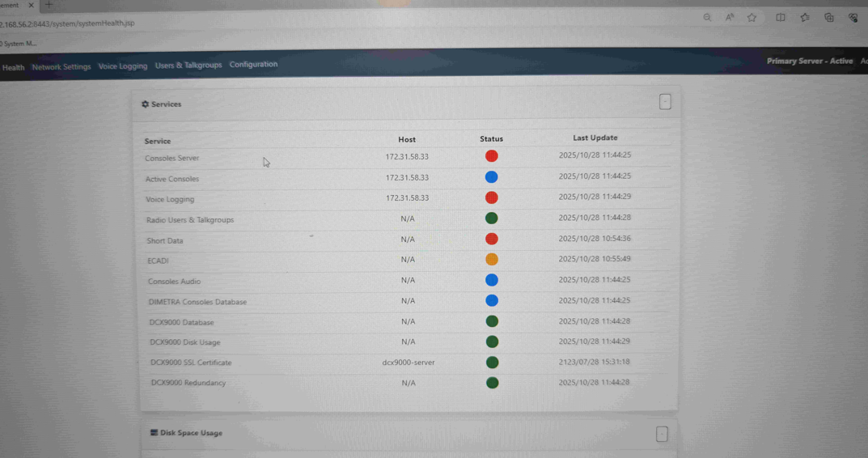This screenshot has width=868, height=458.
Task: Select the DCX9000 SSL Certificate service name
Action: point(191,363)
